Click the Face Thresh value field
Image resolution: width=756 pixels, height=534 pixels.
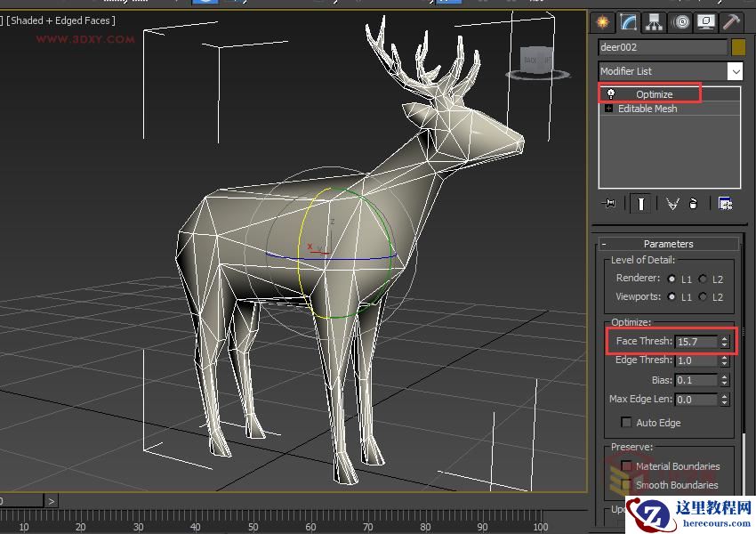[x=696, y=342]
